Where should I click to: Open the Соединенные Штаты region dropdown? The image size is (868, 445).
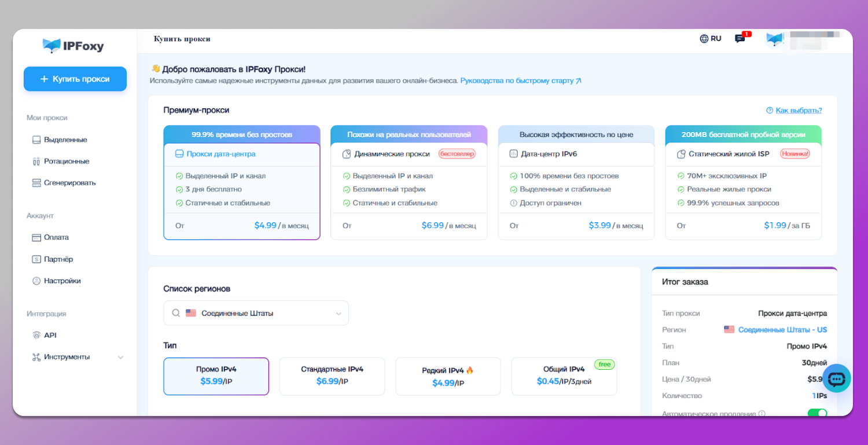[256, 313]
